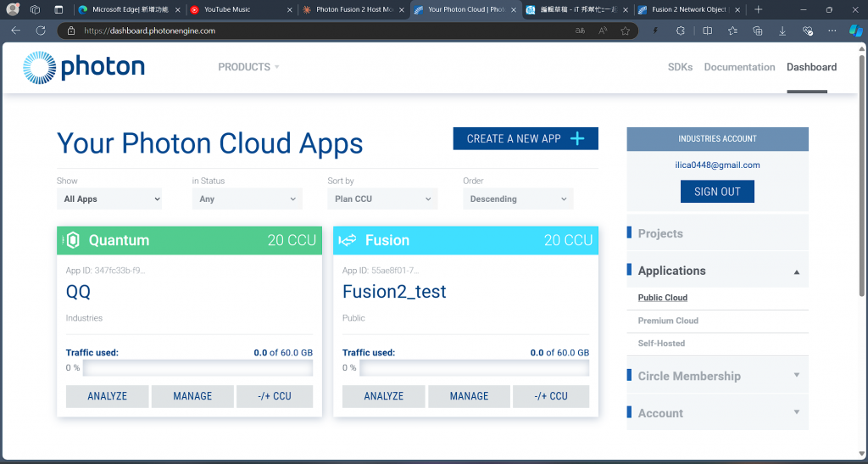This screenshot has width=868, height=464.
Task: Click the Fusion card header icon
Action: [347, 240]
